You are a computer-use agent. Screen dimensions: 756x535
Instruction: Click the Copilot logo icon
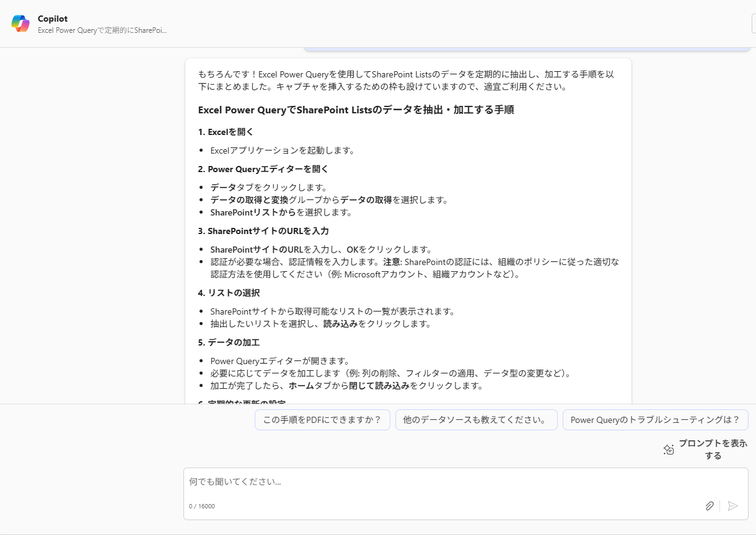tap(20, 24)
